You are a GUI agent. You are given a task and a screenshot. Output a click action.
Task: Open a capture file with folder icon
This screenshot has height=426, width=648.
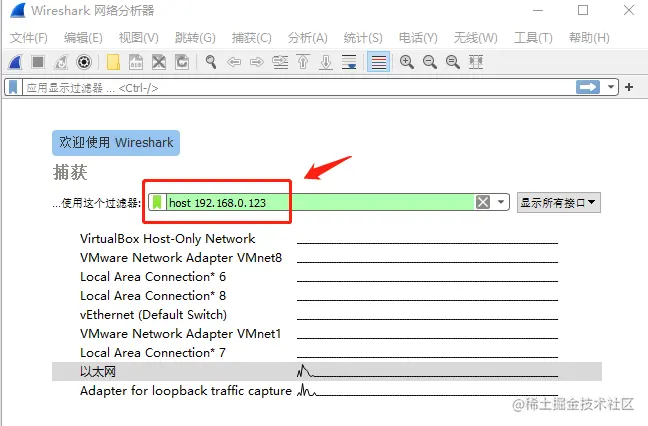point(113,62)
